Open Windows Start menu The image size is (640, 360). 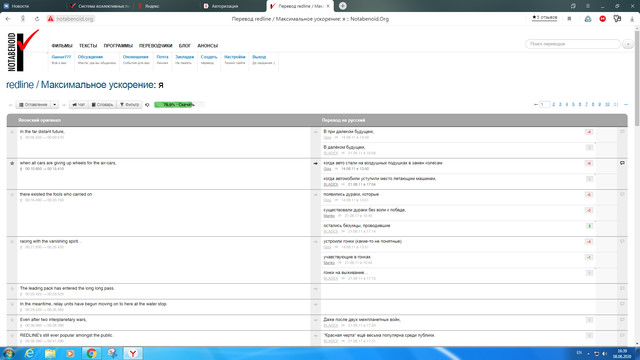(x=8, y=353)
